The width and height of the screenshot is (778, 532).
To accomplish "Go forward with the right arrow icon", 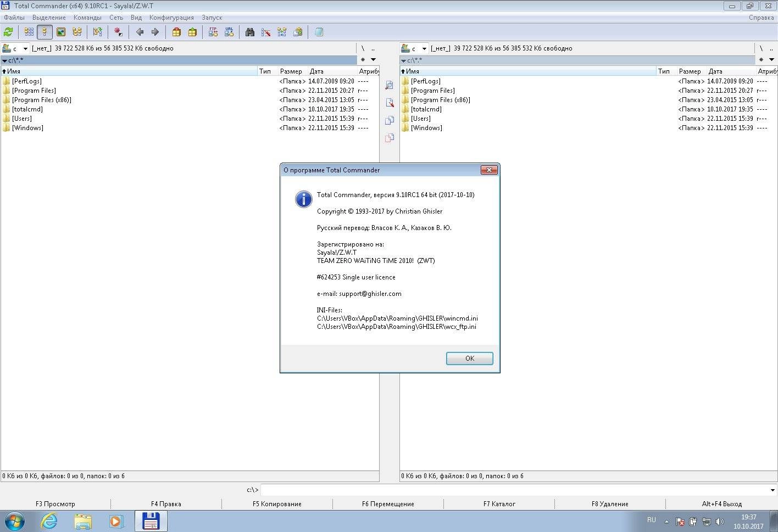I will pyautogui.click(x=155, y=32).
